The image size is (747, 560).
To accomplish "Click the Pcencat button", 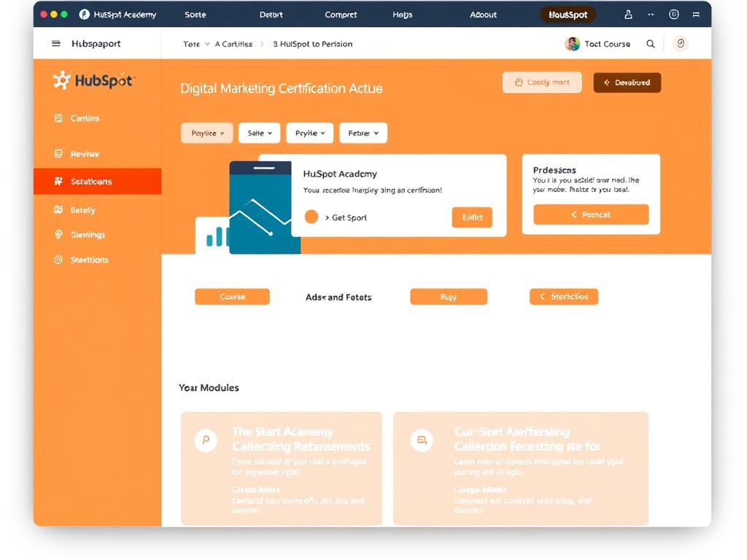I will point(591,214).
